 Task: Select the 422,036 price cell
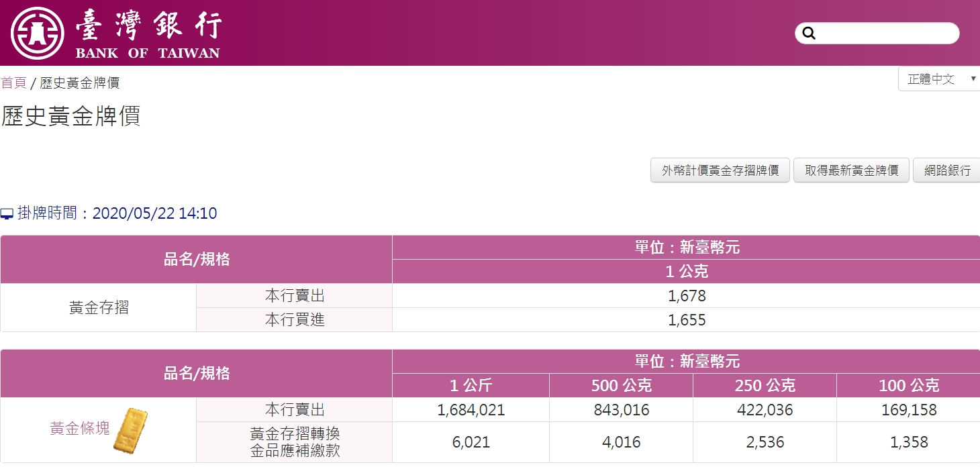pos(765,410)
